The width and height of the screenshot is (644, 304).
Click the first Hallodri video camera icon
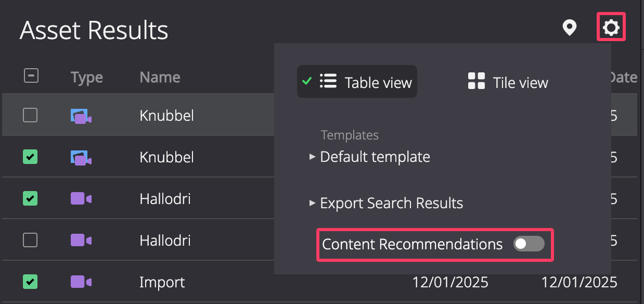[81, 198]
